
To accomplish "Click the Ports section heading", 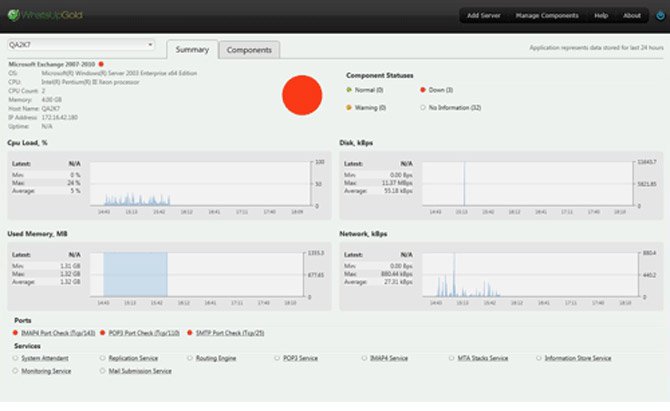I will click(x=23, y=320).
